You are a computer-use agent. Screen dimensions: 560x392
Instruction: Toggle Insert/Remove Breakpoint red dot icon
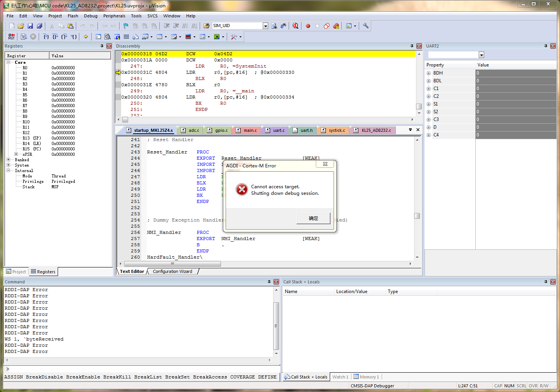coord(308,26)
